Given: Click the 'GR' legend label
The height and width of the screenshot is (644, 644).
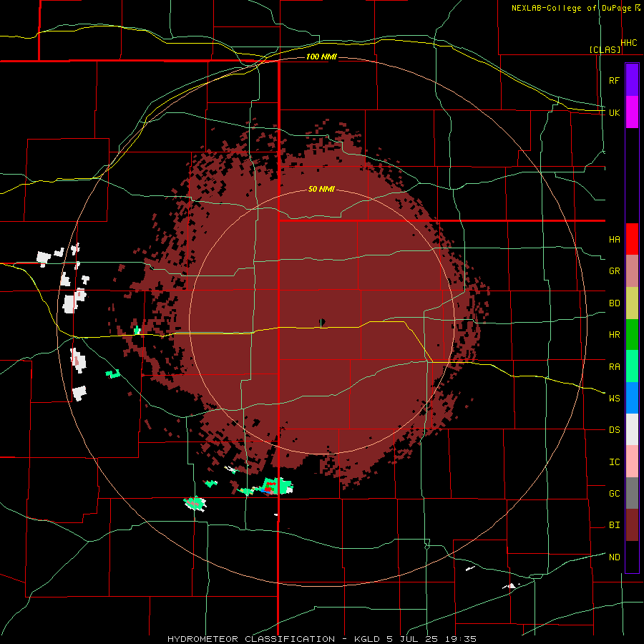Looking at the screenshot, I should [615, 271].
